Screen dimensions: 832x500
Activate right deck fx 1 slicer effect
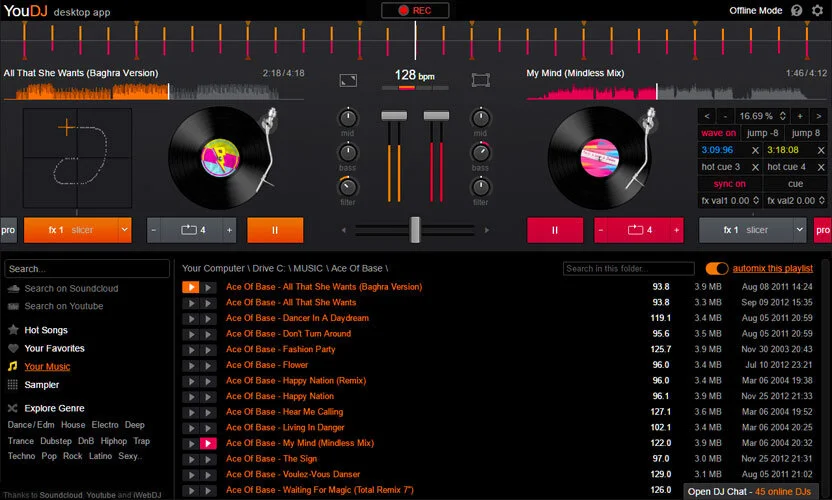click(x=746, y=230)
